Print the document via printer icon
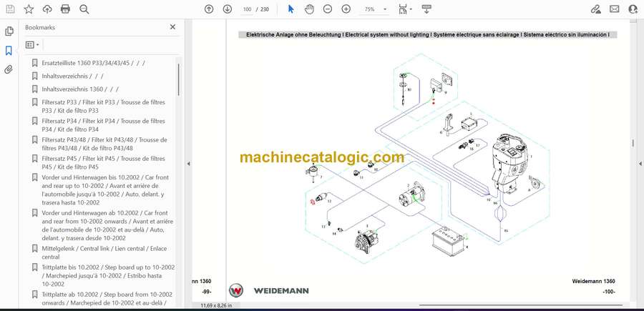Screen dimensions: 644x311 click(x=65, y=9)
